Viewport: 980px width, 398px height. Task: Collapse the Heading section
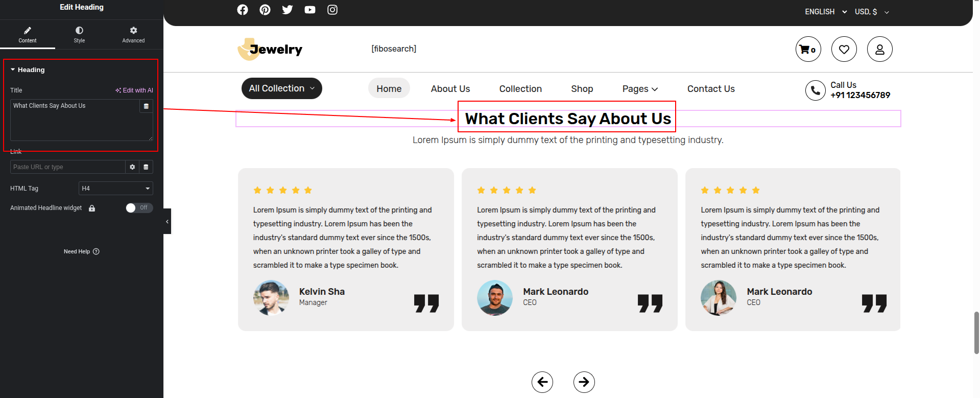[13, 69]
